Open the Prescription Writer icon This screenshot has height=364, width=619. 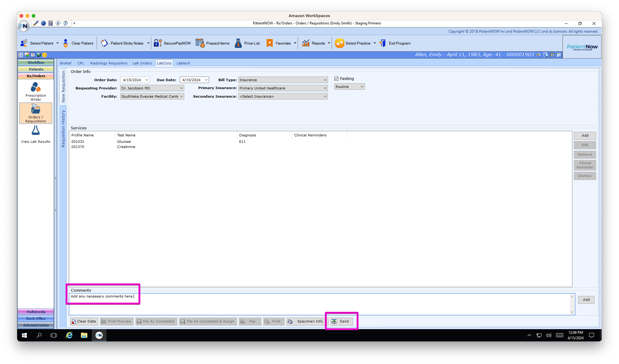pyautogui.click(x=36, y=88)
